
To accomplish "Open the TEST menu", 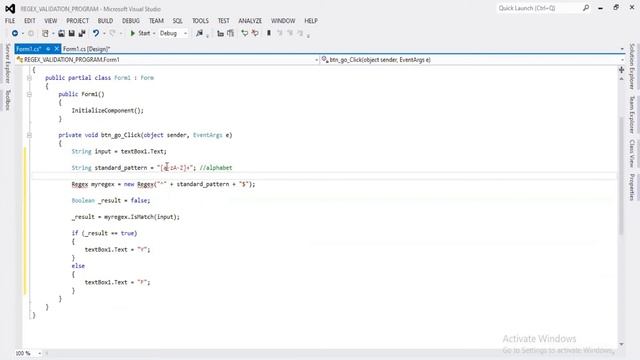I will click(x=224, y=20).
